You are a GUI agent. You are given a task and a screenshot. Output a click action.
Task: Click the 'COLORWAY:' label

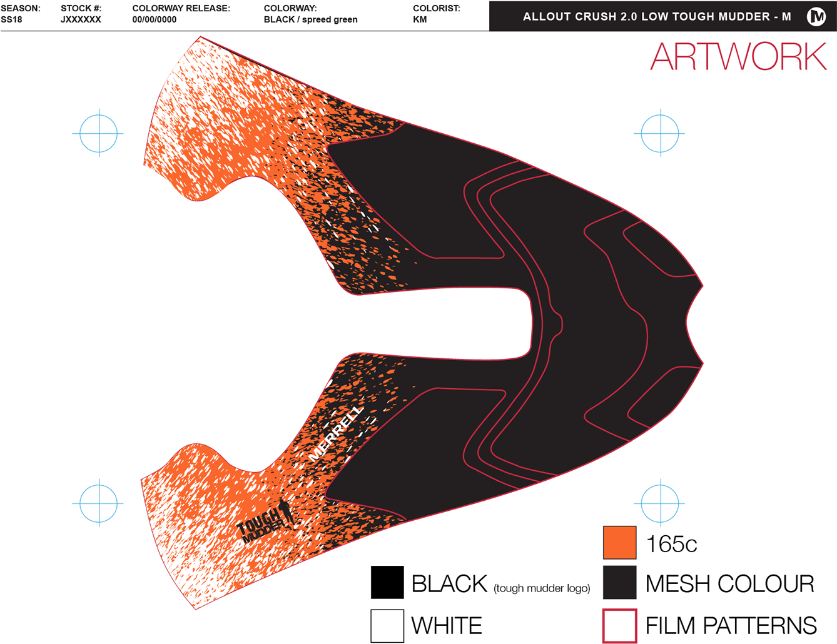pos(290,9)
